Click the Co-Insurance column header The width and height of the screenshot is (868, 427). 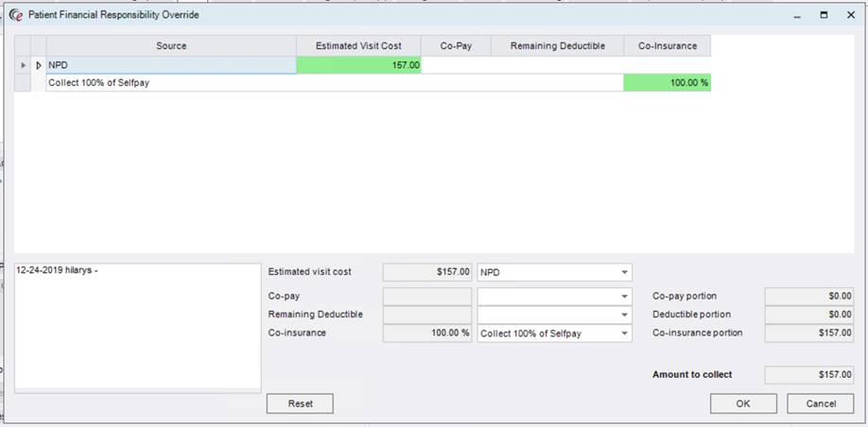point(667,46)
